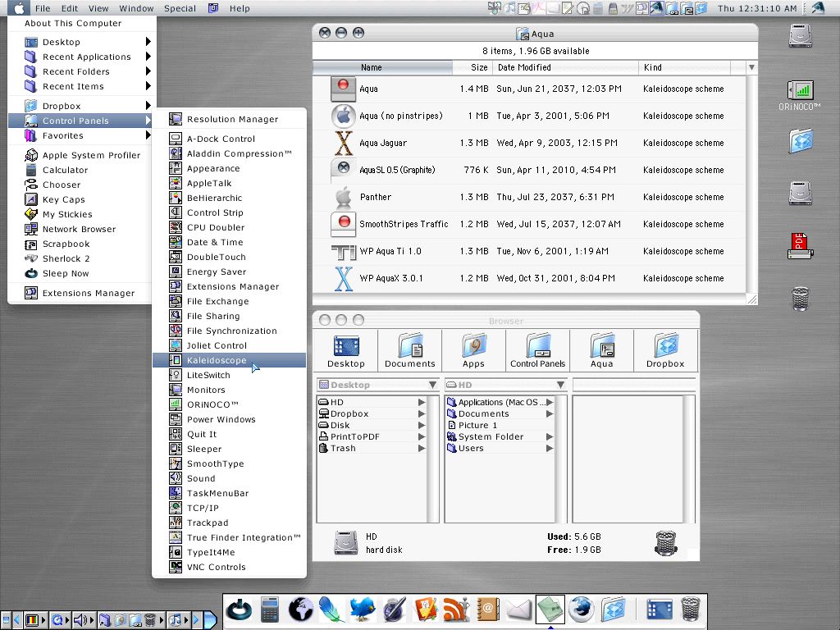Image resolution: width=840 pixels, height=630 pixels.
Task: Open the Apps folder icon in Browser toolbar
Action: click(x=473, y=350)
